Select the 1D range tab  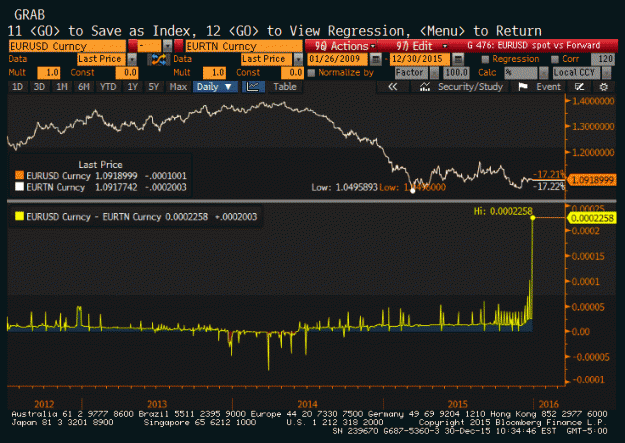[x=18, y=87]
